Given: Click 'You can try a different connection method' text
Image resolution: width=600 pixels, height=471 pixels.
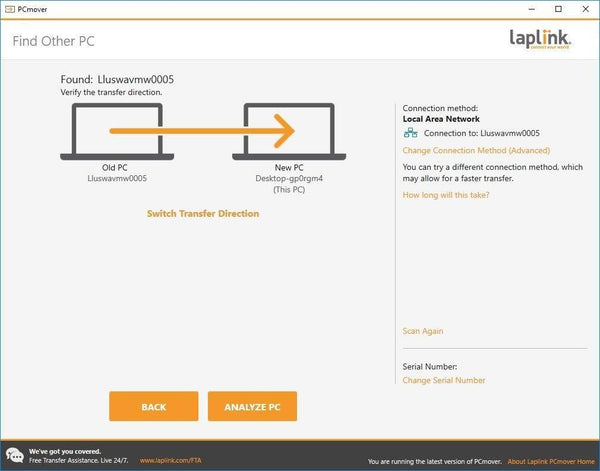Looking at the screenshot, I should (492, 173).
